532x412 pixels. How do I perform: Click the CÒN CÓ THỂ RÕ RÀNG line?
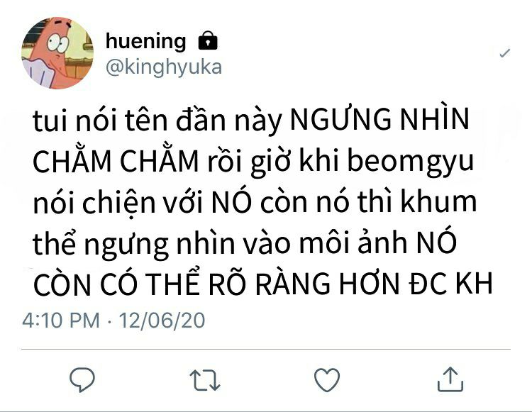click(263, 284)
